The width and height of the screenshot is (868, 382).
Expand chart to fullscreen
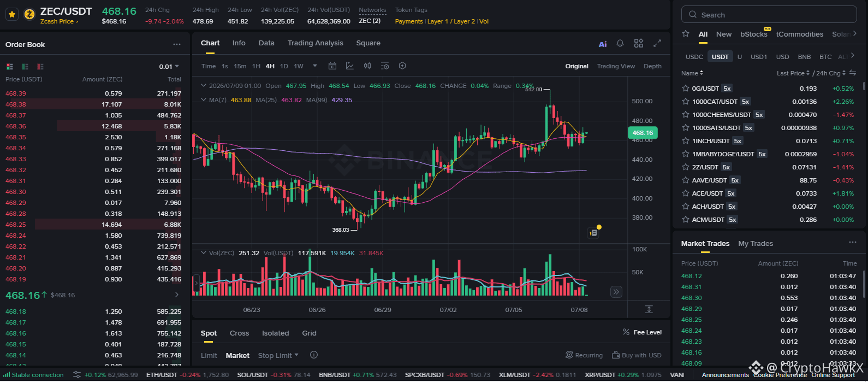click(657, 43)
